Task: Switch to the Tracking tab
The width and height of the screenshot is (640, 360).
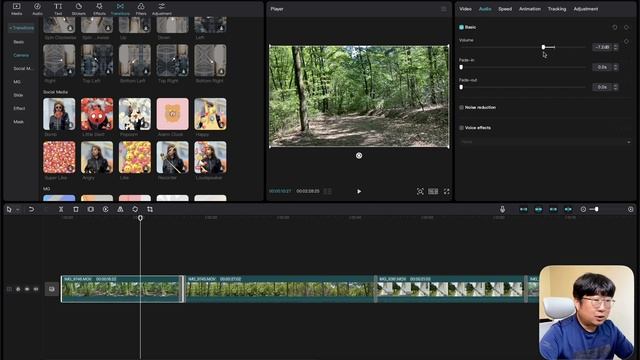Action: point(557,9)
